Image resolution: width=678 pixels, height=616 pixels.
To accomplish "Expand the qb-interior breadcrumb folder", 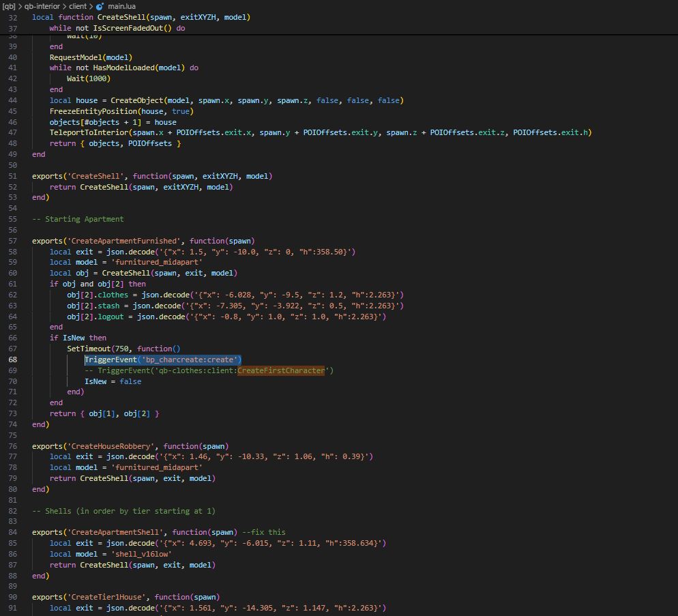I will click(42, 6).
